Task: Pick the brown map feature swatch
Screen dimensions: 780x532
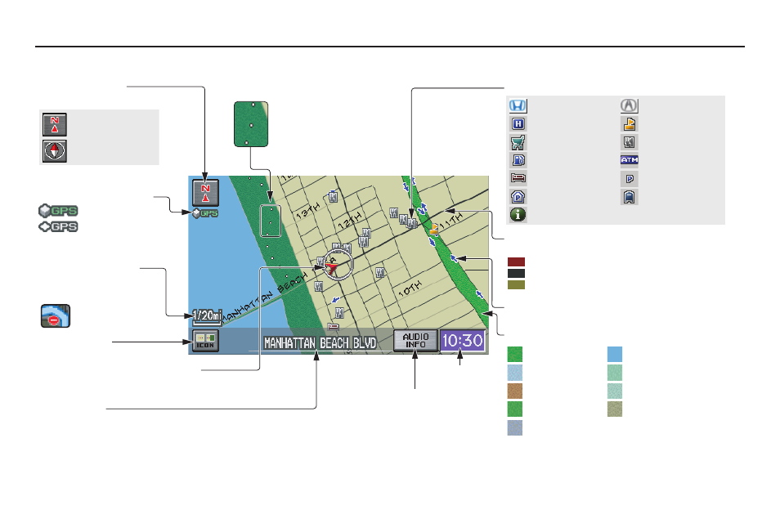Action: click(x=515, y=391)
